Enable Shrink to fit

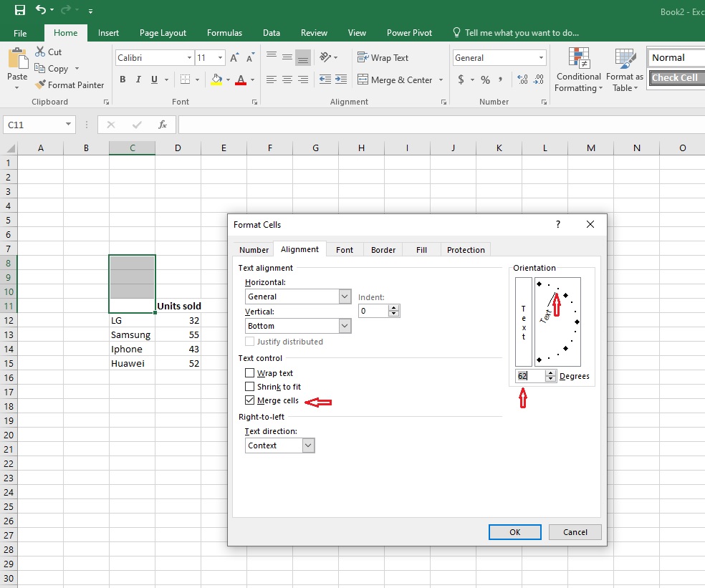249,387
